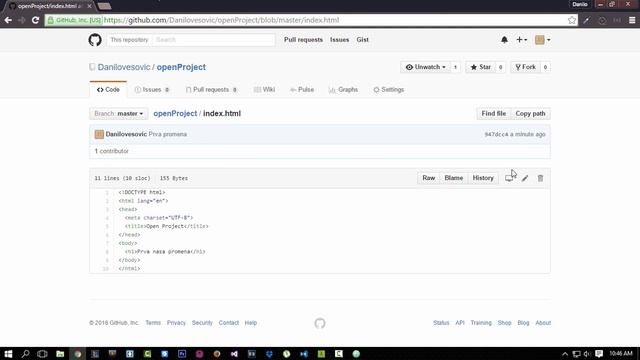Open the Help footer link
The width and height of the screenshot is (640, 360).
[251, 323]
